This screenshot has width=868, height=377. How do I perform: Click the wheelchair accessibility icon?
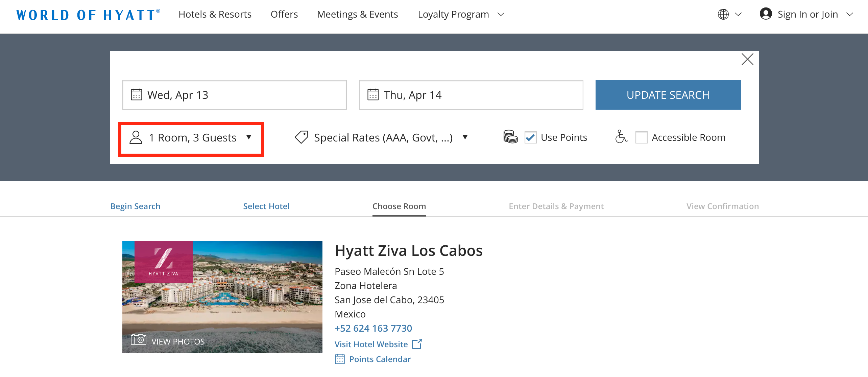click(621, 137)
